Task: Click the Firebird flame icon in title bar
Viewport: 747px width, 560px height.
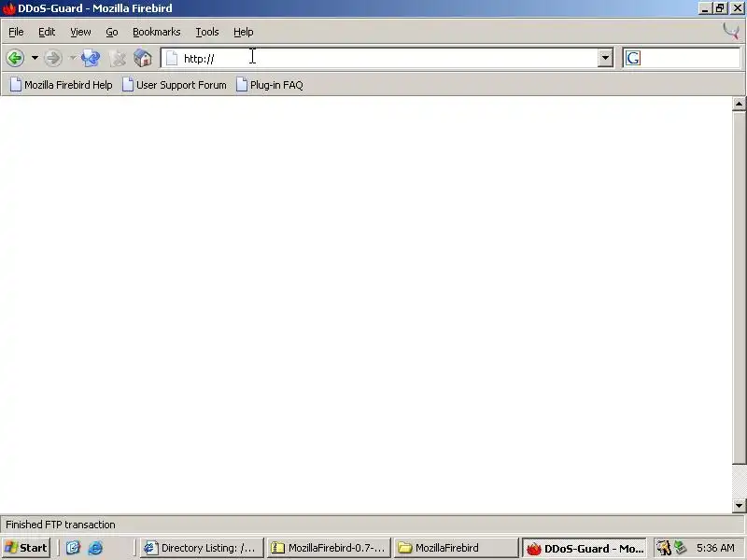Action: [x=9, y=8]
